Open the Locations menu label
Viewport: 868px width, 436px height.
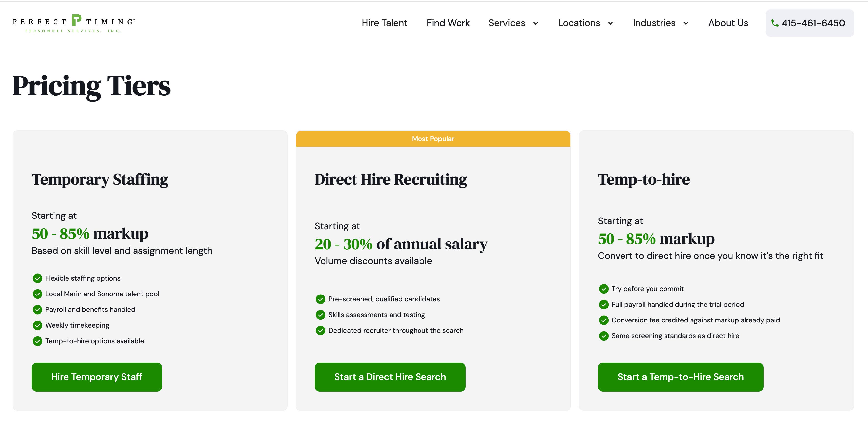(579, 23)
